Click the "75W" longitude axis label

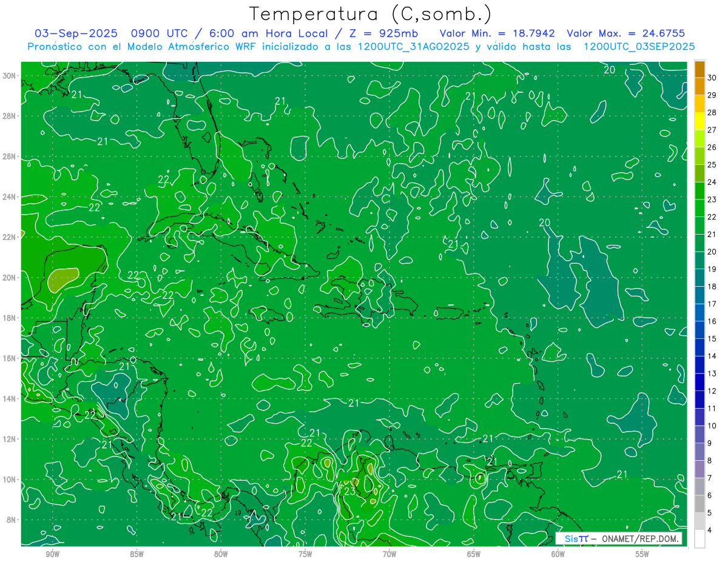point(305,554)
